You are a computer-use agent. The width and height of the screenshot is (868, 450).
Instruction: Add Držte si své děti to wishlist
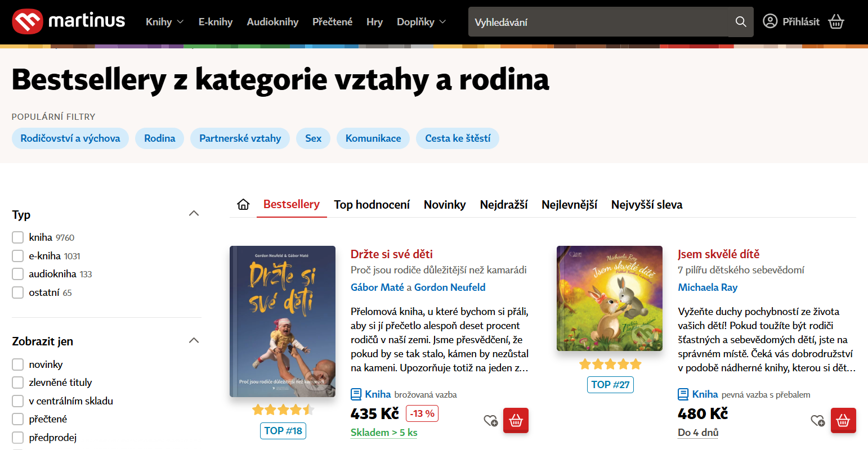click(x=490, y=420)
